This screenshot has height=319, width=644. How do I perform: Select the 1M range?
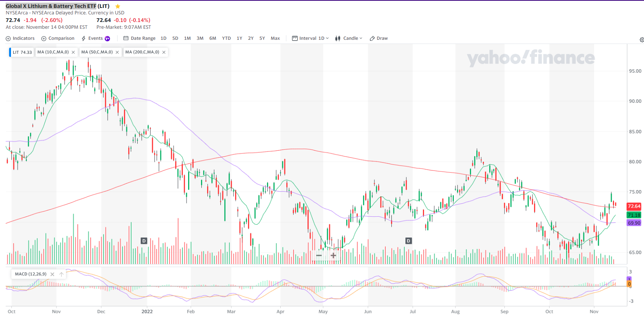click(x=187, y=38)
